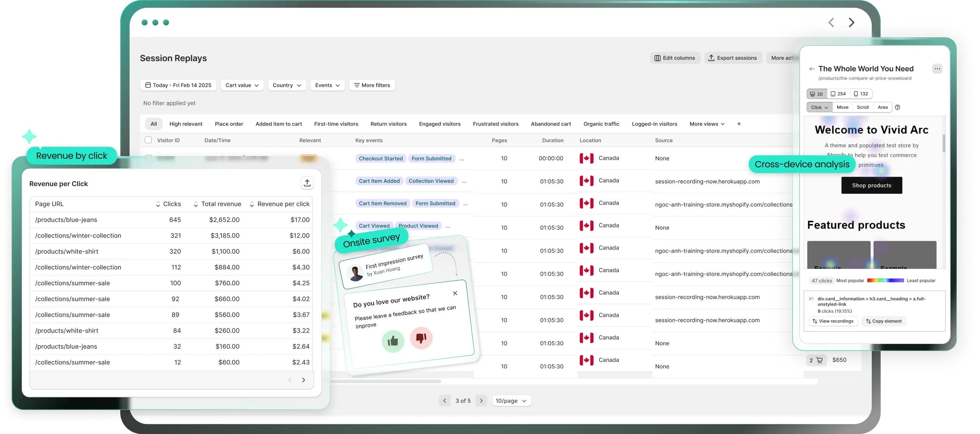Image resolution: width=980 pixels, height=434 pixels.
Task: Switch heatmap to Scroll mode
Action: [862, 108]
